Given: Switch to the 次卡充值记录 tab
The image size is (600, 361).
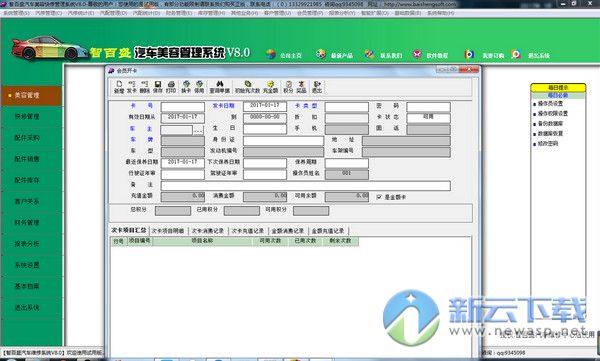Looking at the screenshot, I should click(248, 231).
